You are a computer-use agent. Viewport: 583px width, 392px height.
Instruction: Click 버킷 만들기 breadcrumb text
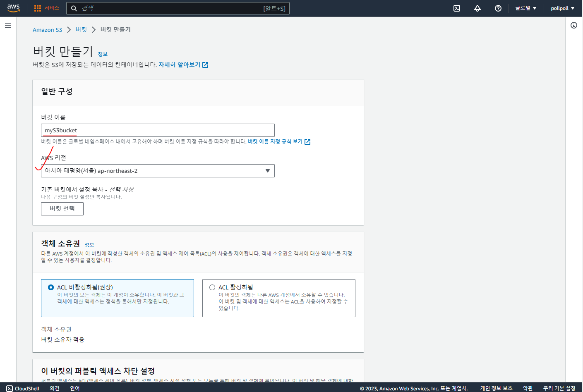(x=115, y=30)
